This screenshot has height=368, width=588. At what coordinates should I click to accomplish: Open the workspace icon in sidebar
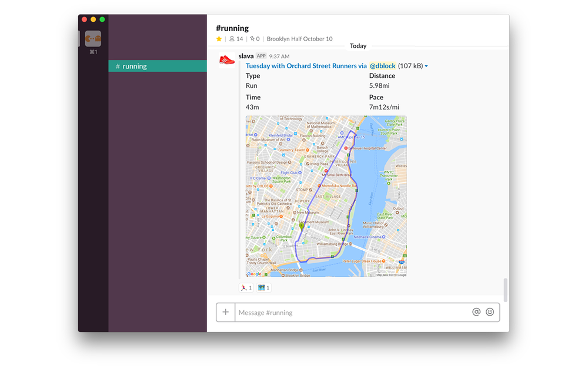tap(93, 38)
